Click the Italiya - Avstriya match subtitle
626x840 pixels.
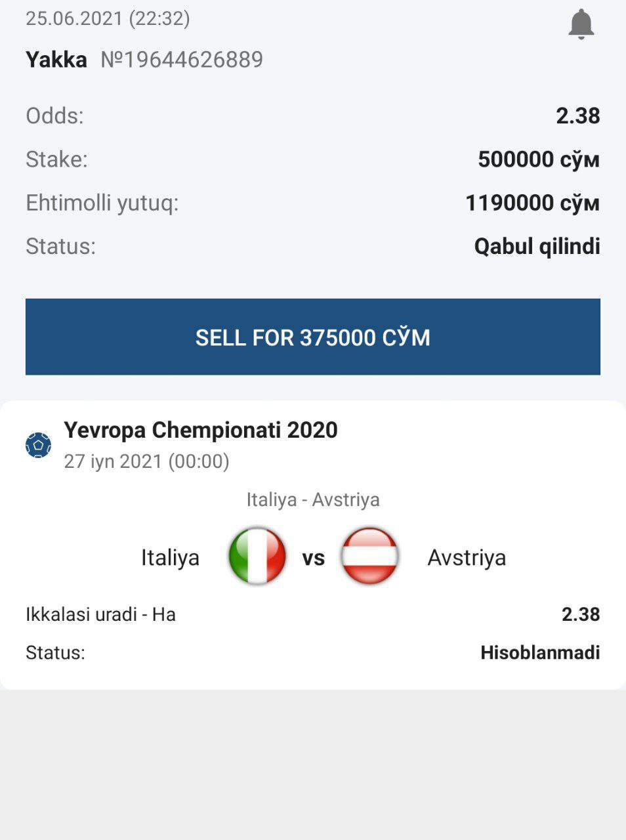click(313, 500)
